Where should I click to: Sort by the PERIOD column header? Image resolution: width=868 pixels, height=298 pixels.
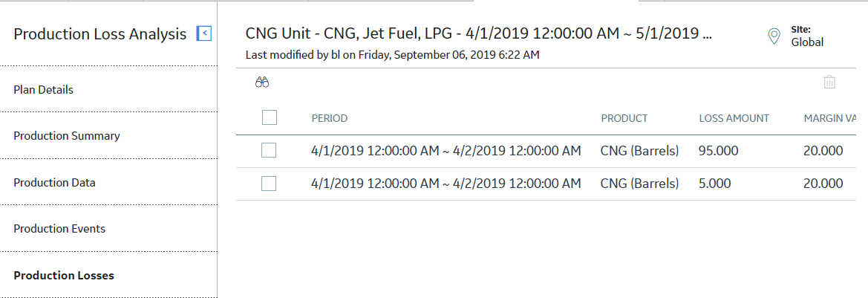click(x=330, y=118)
